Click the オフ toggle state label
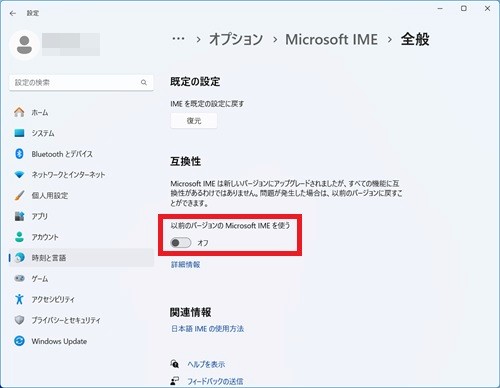 click(203, 243)
